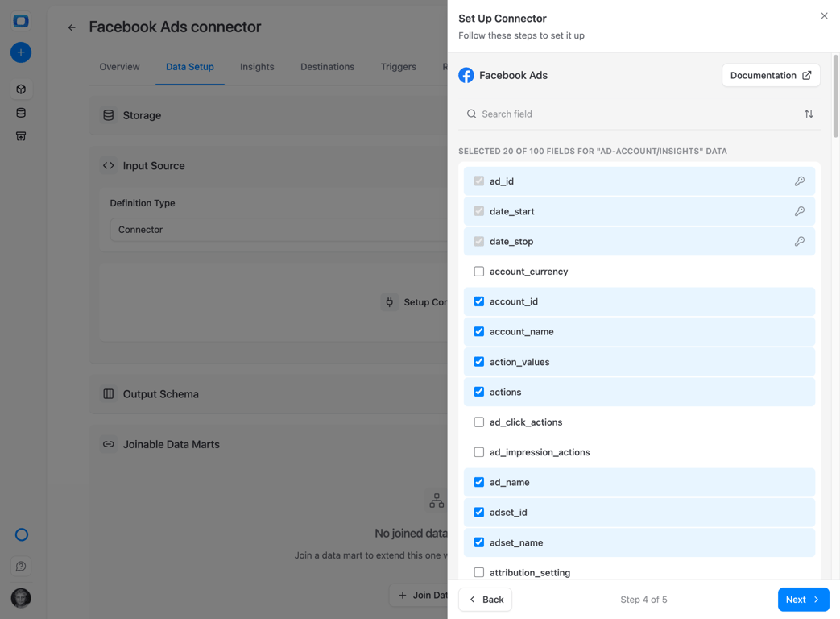Viewport: 840px width, 619px height.
Task: Uncheck the actions field
Action: pos(479,392)
